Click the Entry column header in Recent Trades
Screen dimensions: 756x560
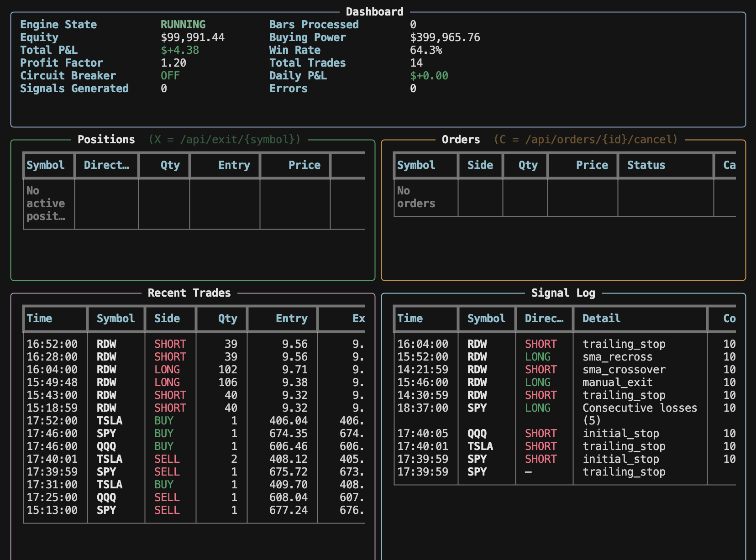point(292,318)
